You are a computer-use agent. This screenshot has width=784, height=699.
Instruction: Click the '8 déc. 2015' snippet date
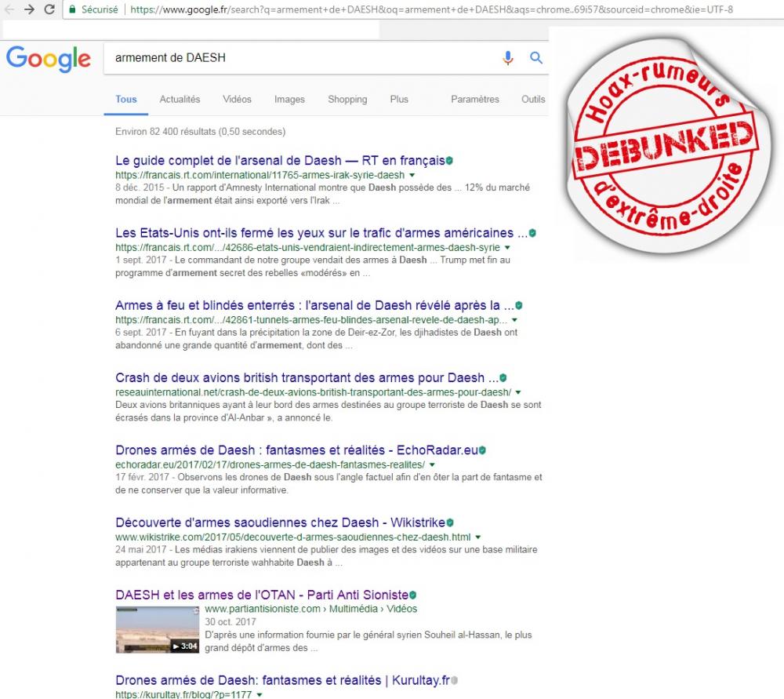pyautogui.click(x=140, y=187)
